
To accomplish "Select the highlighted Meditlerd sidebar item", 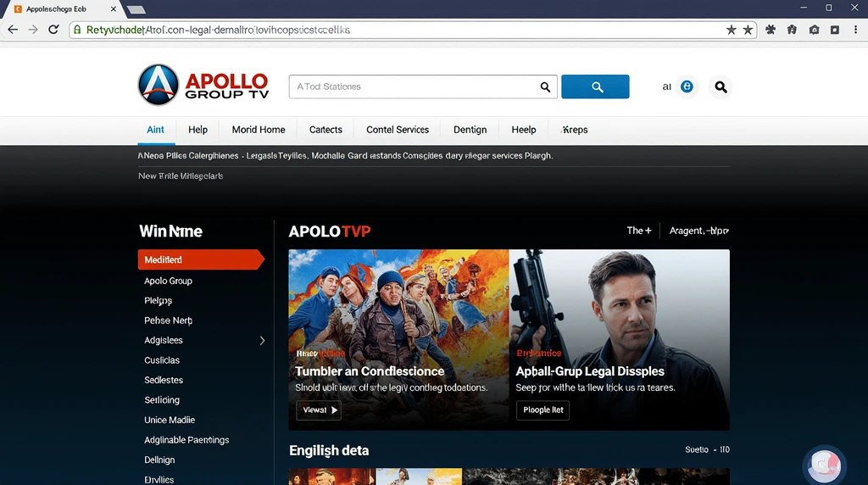I will (x=201, y=259).
